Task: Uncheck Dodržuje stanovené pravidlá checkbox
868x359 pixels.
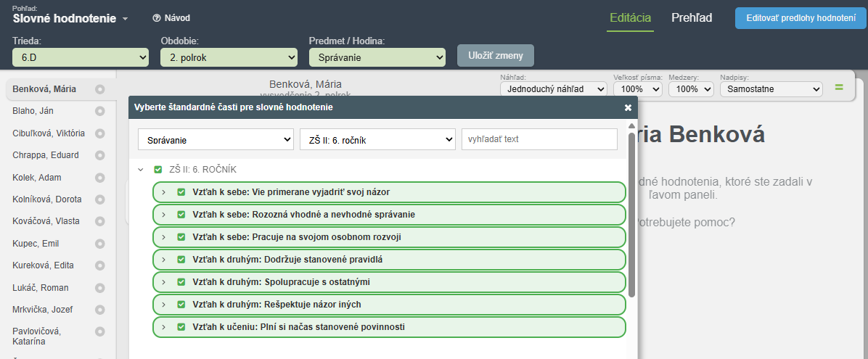Action: point(181,260)
